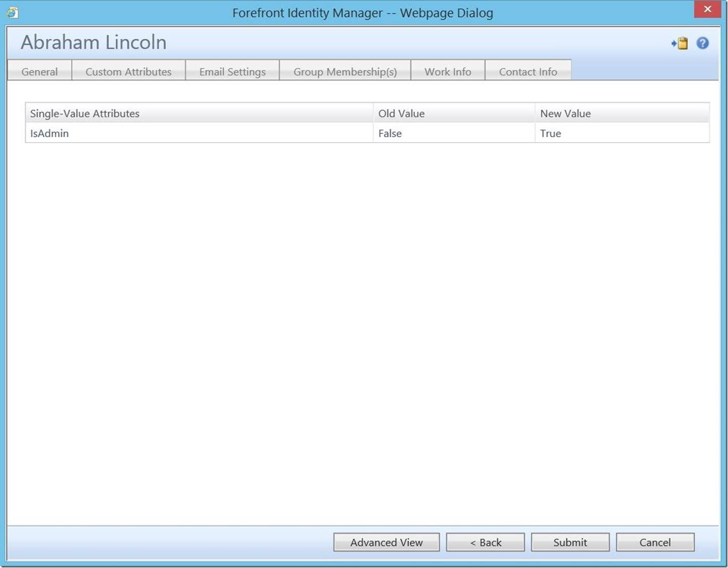The height and width of the screenshot is (568, 728).
Task: Open the Custom Attributes tab
Action: [129, 72]
